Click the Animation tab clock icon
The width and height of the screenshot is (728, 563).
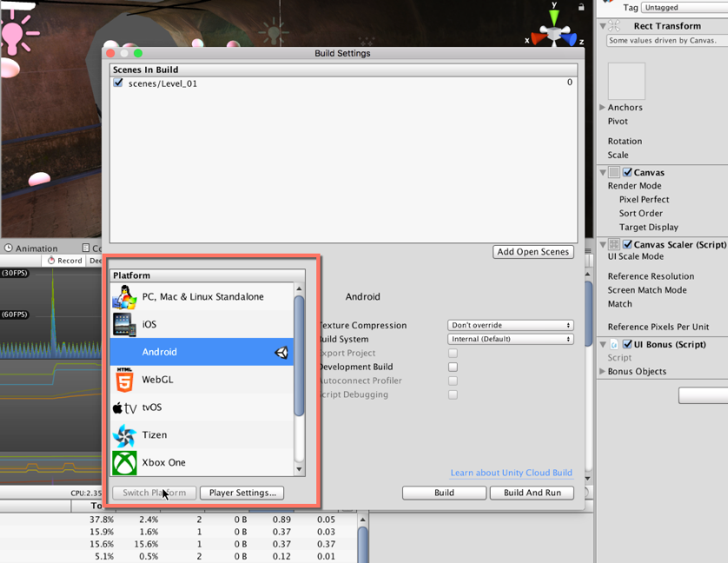click(9, 248)
